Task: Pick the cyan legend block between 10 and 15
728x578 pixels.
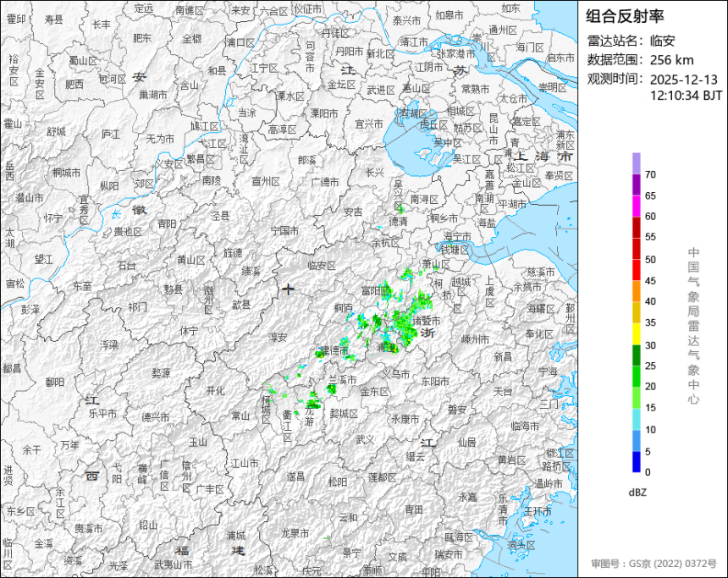Action: 636,419
